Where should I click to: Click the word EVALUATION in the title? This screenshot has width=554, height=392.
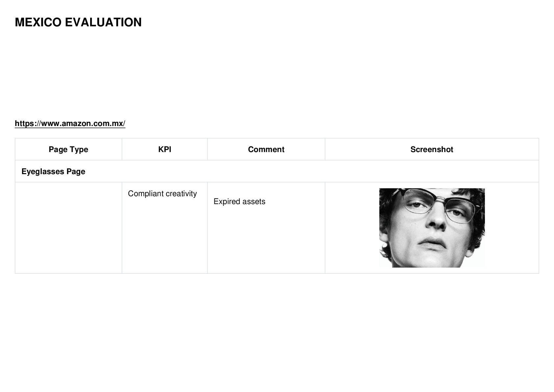[x=103, y=22]
